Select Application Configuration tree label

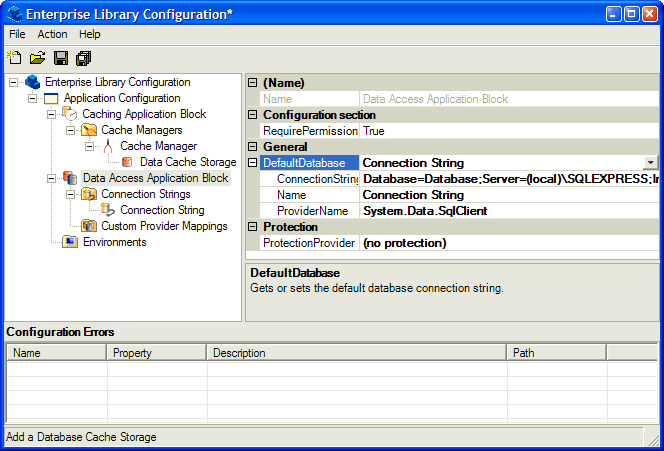[122, 98]
